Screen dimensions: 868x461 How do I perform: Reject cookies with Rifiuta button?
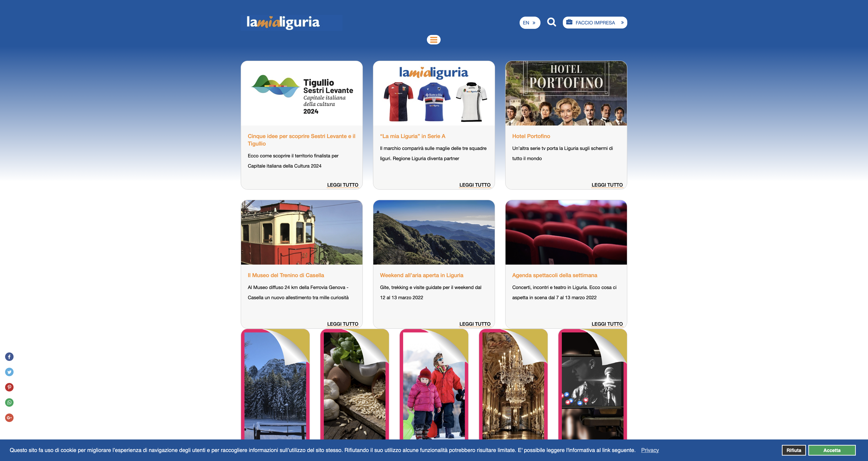tap(794, 450)
